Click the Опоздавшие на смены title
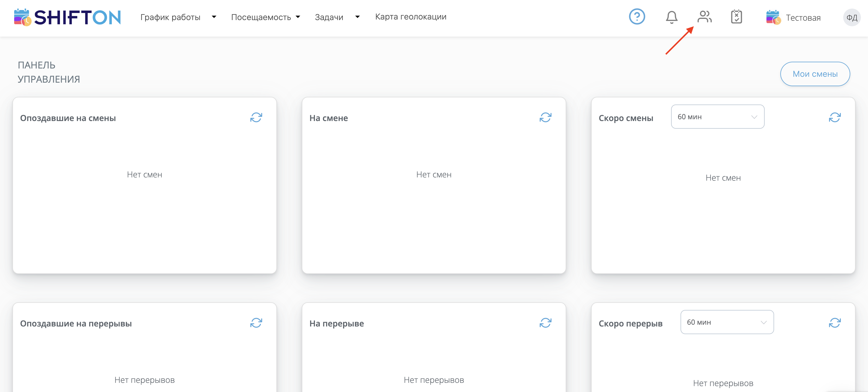The height and width of the screenshot is (392, 868). click(68, 118)
